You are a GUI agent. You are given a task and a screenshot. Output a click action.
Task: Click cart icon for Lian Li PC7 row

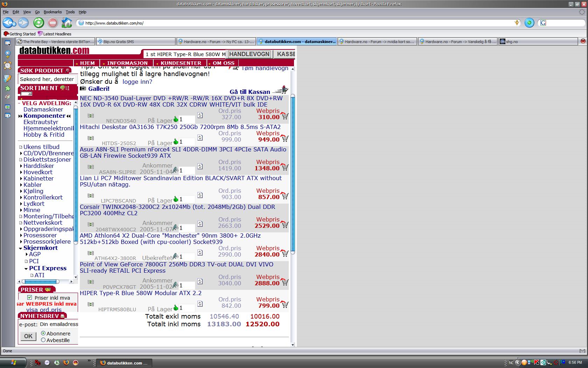(285, 196)
